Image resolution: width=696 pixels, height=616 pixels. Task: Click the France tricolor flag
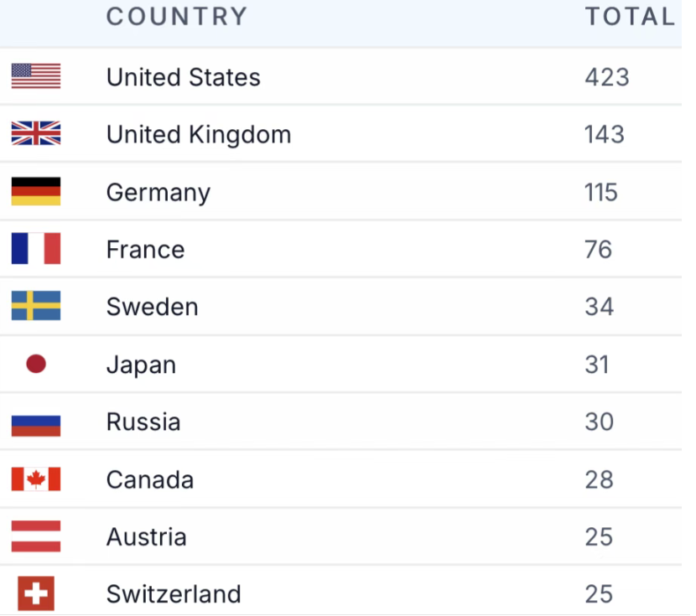pyautogui.click(x=36, y=248)
